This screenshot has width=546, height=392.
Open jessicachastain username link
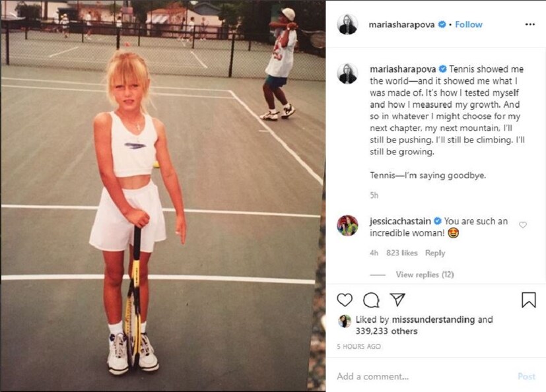(x=400, y=222)
